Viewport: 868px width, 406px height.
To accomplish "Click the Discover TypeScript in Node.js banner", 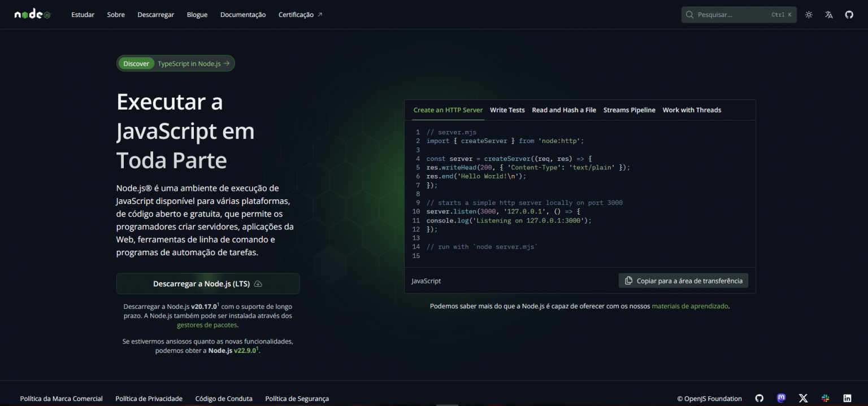I will [x=175, y=63].
